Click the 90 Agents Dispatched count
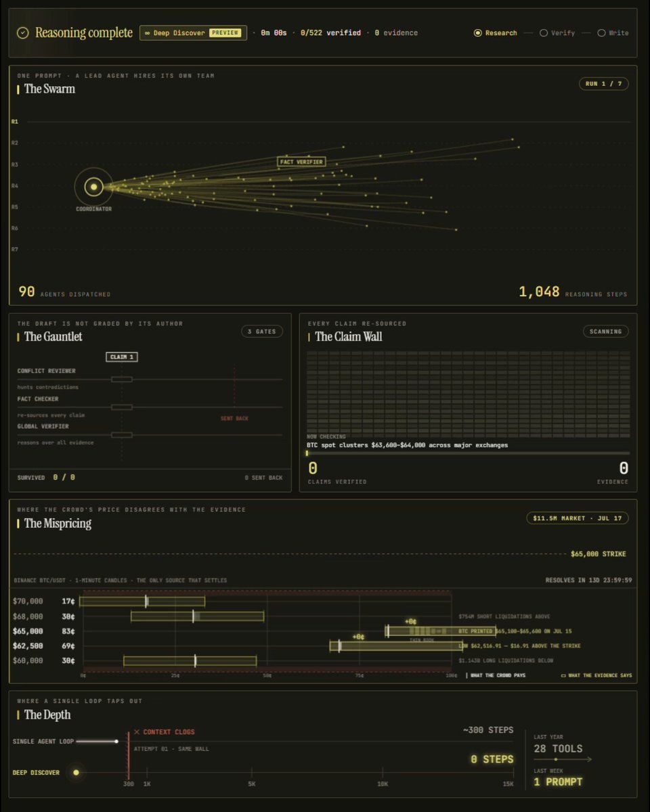Screen dimensions: 650x812 point(64,292)
